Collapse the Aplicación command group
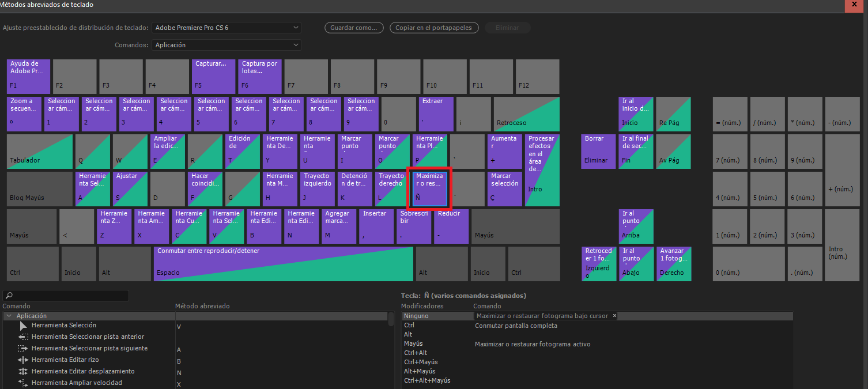 [8, 316]
